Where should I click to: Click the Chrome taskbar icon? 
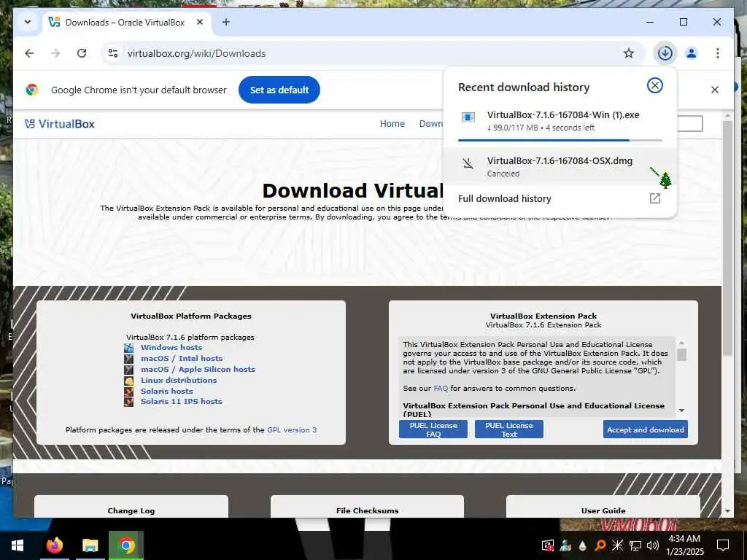click(126, 545)
